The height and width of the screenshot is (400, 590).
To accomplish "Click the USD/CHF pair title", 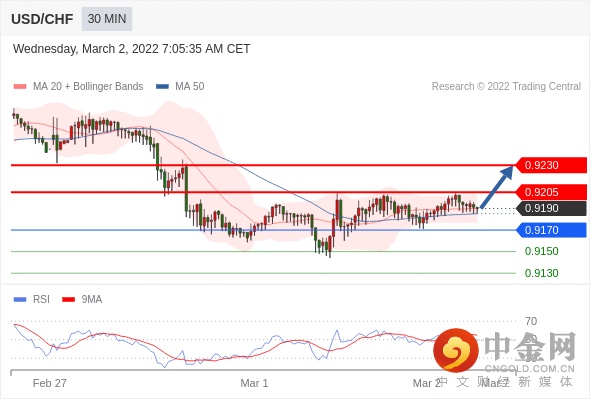I will [x=42, y=19].
